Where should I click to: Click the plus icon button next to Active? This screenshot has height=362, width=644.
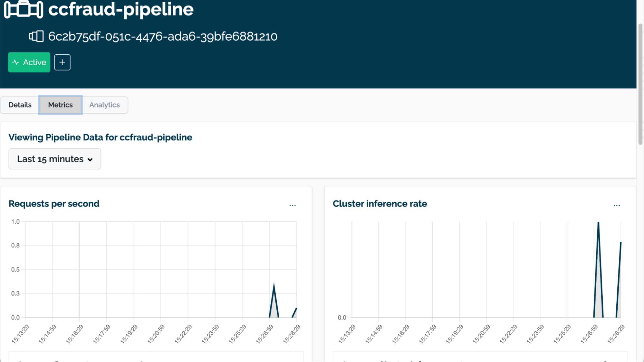click(62, 62)
